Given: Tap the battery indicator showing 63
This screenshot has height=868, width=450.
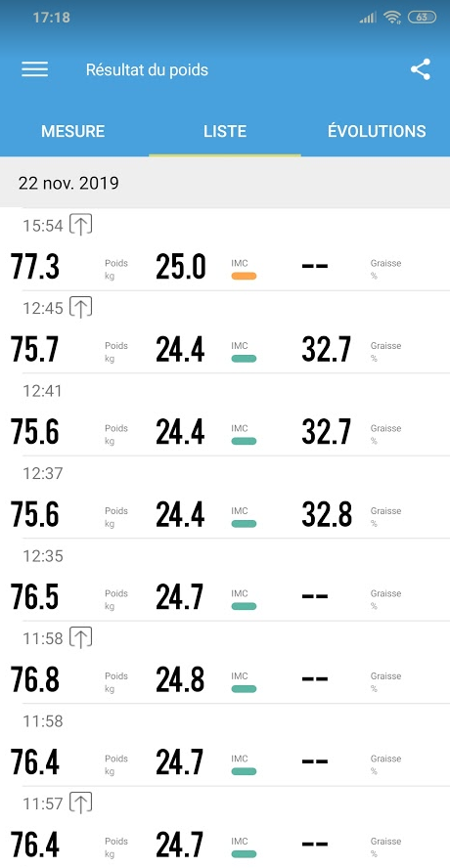Looking at the screenshot, I should (422, 18).
